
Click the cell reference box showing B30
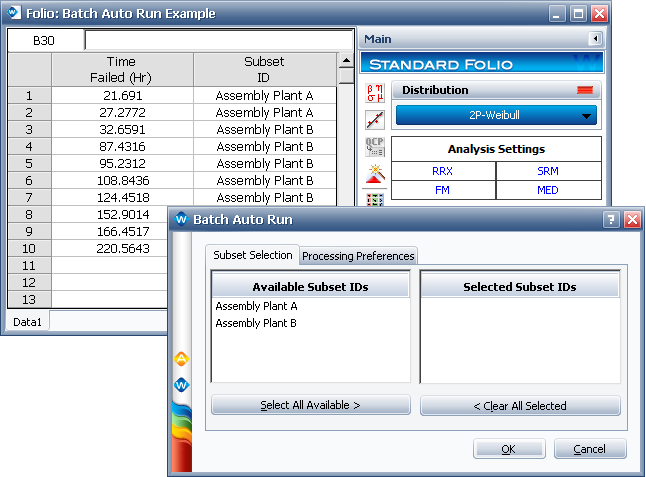click(x=45, y=41)
